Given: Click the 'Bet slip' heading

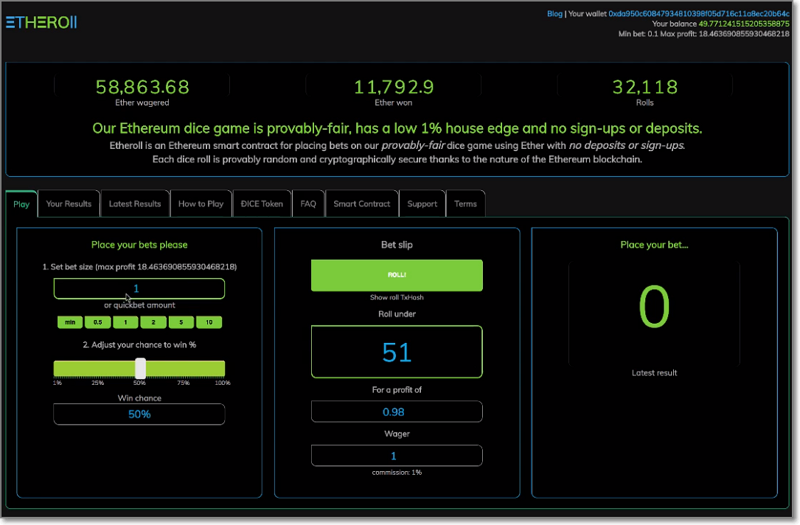Looking at the screenshot, I should click(x=397, y=245).
